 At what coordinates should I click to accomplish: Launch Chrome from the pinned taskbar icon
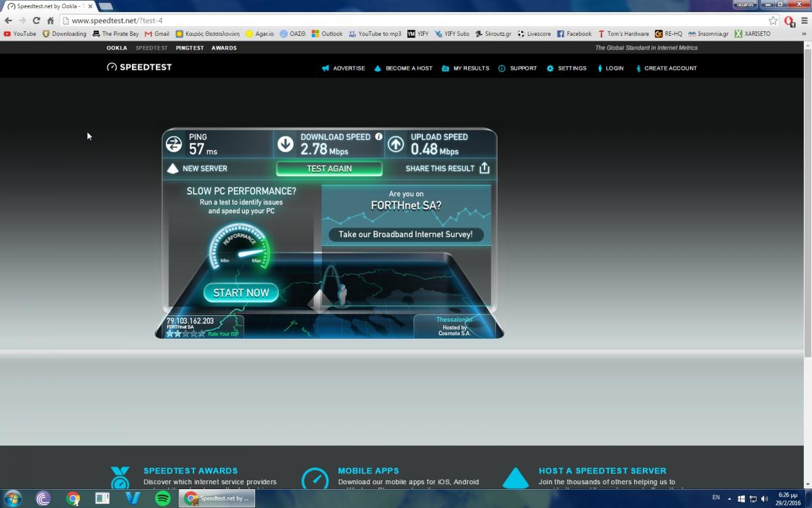click(74, 499)
